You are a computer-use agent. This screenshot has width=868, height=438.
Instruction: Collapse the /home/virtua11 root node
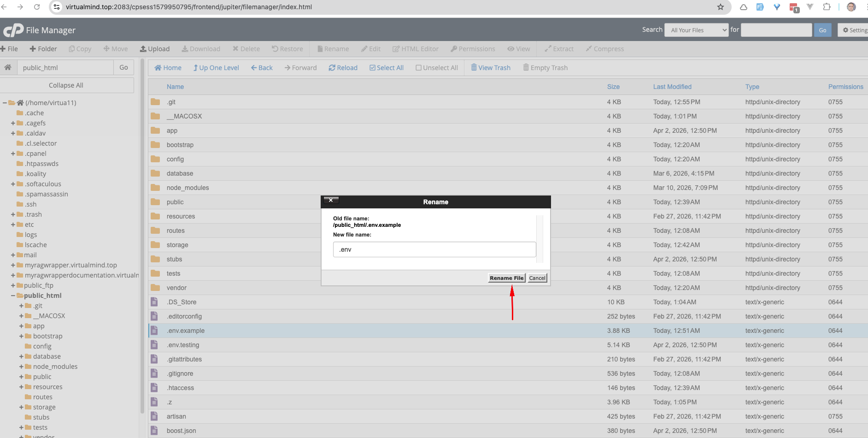(x=5, y=103)
